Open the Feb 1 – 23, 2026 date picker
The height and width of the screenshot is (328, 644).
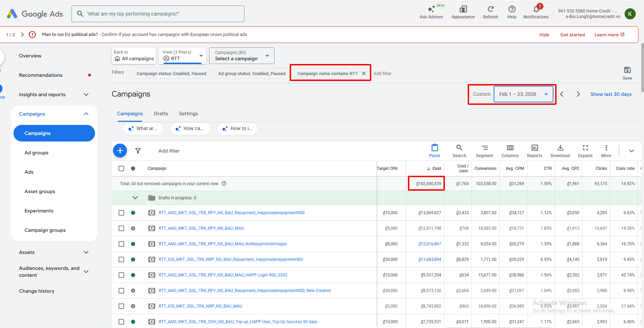point(523,94)
